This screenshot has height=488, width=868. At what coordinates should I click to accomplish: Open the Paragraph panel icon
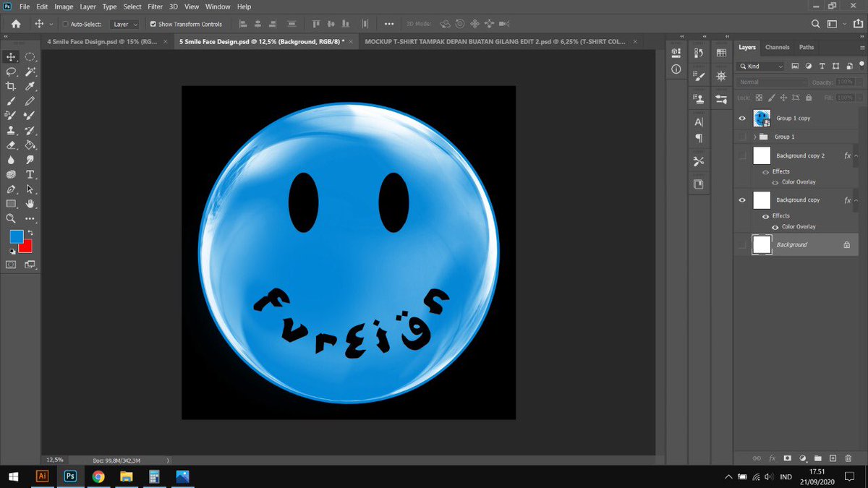coord(698,138)
